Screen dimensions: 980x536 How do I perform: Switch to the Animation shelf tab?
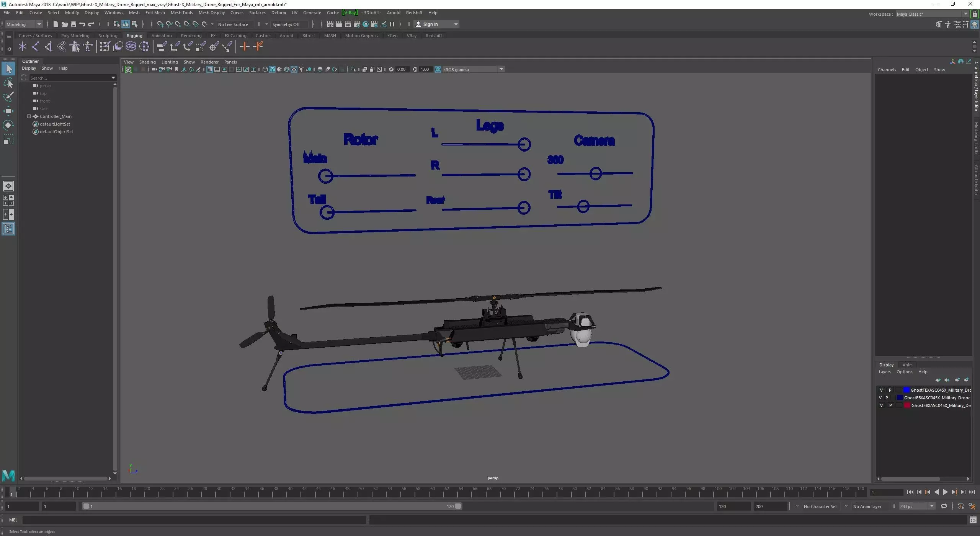(x=161, y=36)
